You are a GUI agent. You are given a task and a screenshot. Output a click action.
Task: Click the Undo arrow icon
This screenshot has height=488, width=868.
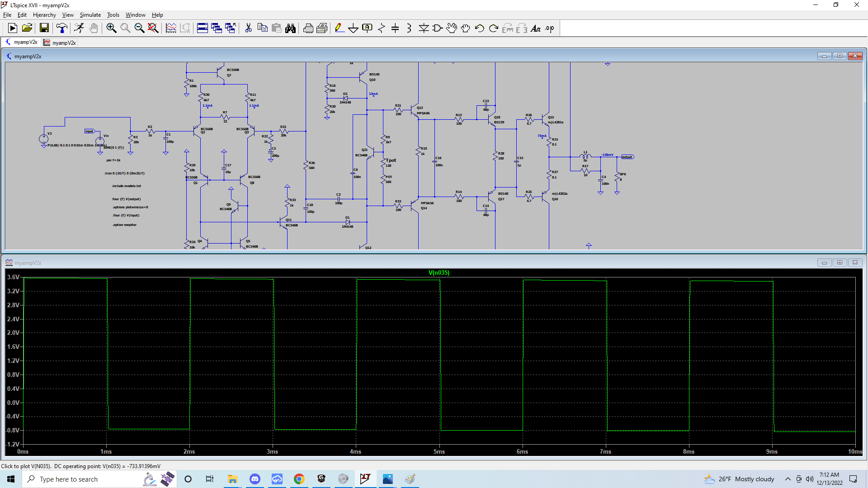[480, 28]
